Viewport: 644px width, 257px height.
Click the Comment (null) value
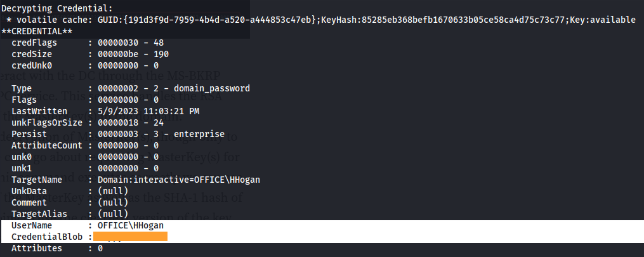point(113,202)
